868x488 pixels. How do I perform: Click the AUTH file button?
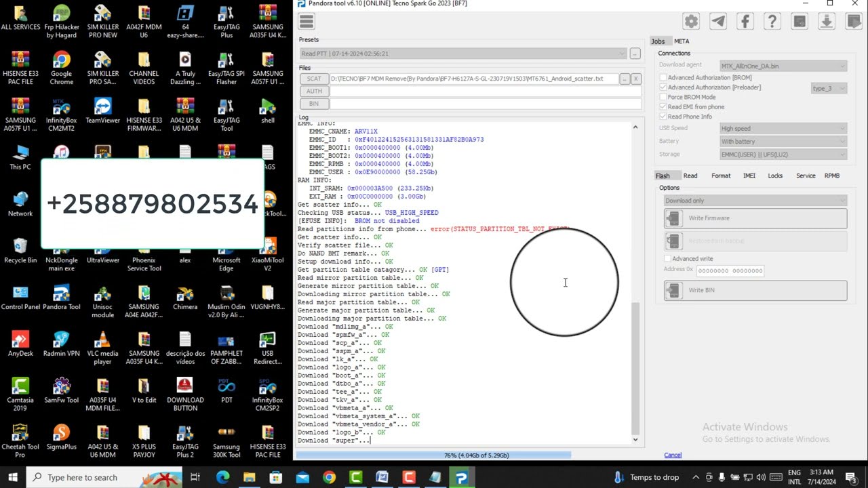pos(314,91)
